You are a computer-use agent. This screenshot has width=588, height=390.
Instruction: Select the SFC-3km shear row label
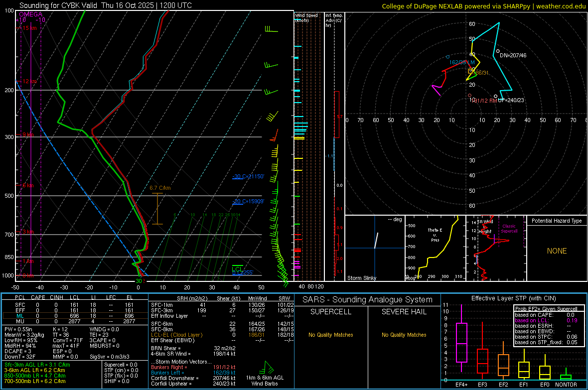pos(162,310)
